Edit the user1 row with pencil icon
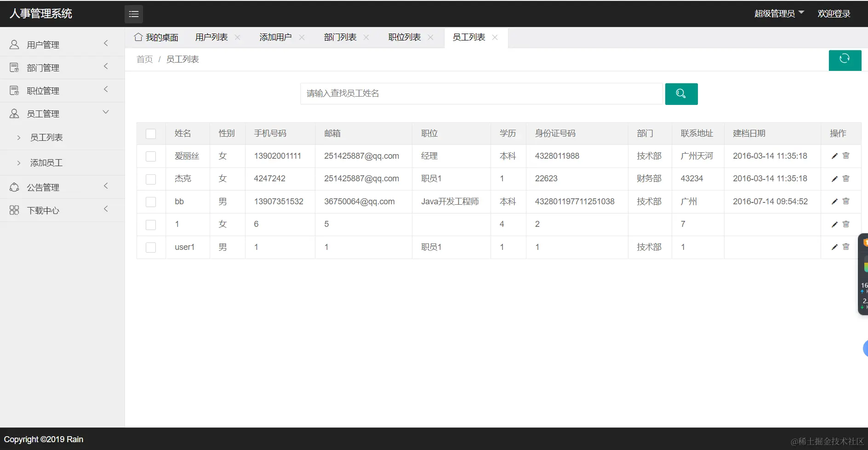This screenshot has height=450, width=868. click(834, 247)
